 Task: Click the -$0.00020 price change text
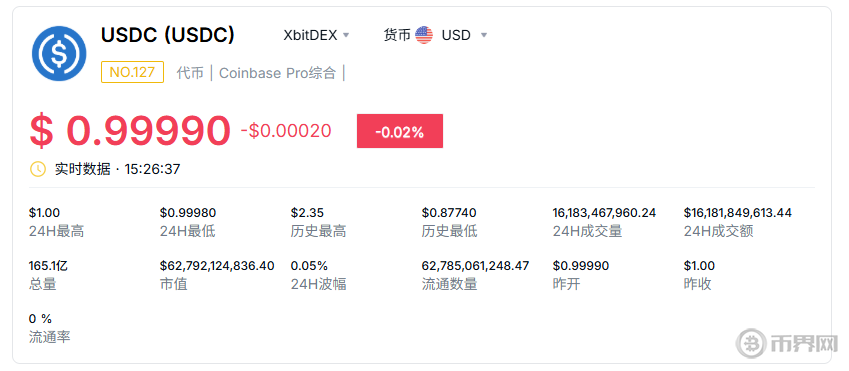(286, 131)
